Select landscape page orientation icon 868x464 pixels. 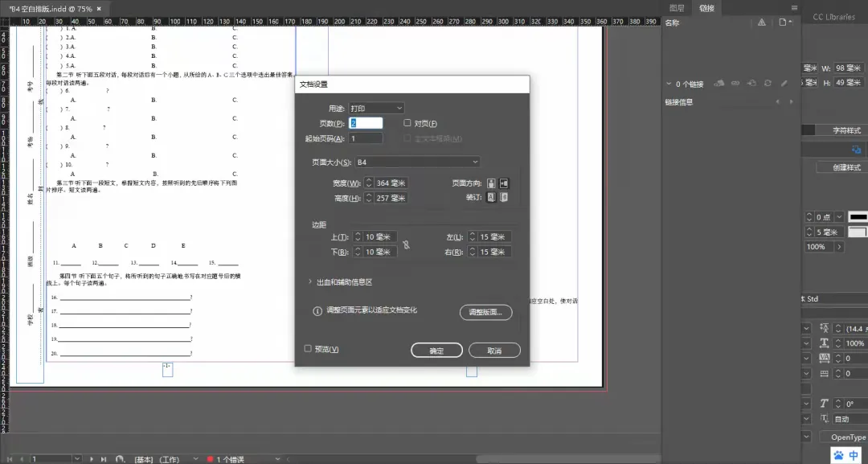[x=504, y=183]
